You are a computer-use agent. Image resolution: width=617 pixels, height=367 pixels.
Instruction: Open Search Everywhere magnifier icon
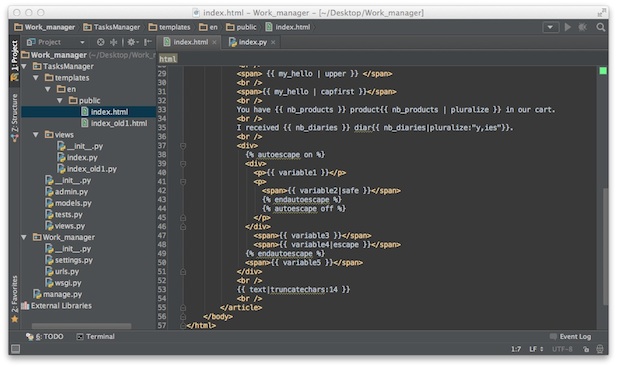(600, 27)
